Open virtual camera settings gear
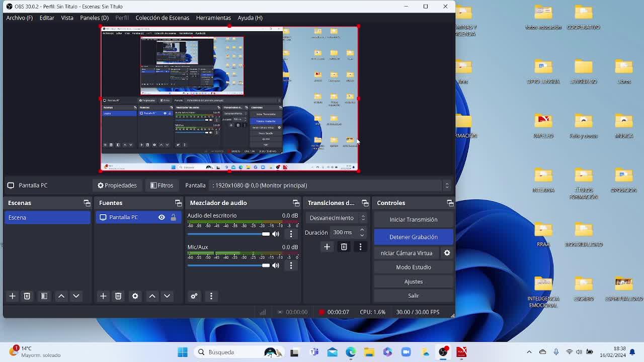644x362 pixels. click(447, 253)
